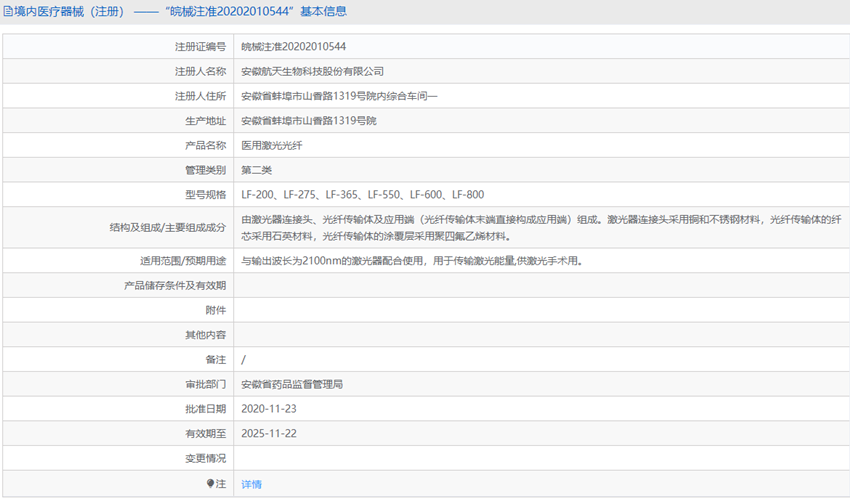
Task: Click the 产品名称 label
Action: pyautogui.click(x=205, y=145)
